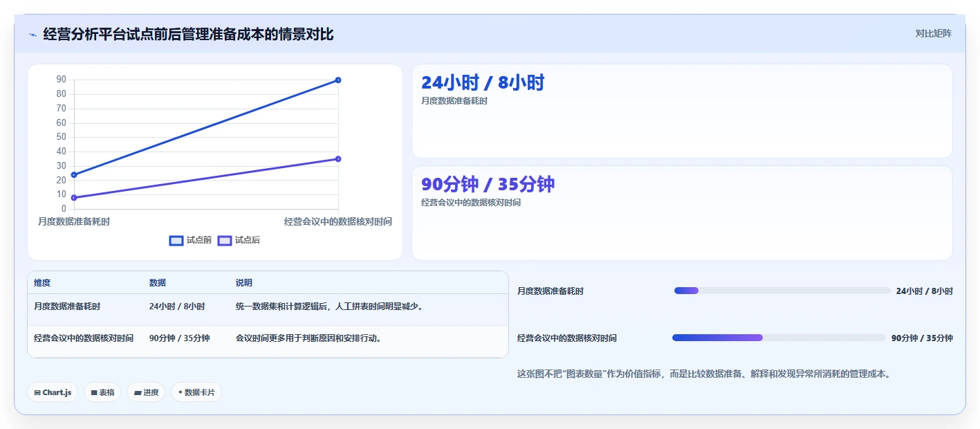The image size is (980, 429).
Task: Click the progress value 90分钟 / 35分钟
Action: click(922, 338)
